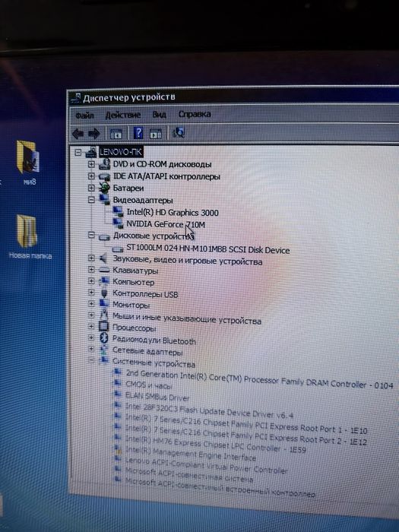Expand Мыши и иные указывающие устройства
The height and width of the screenshot is (532, 399).
click(91, 315)
